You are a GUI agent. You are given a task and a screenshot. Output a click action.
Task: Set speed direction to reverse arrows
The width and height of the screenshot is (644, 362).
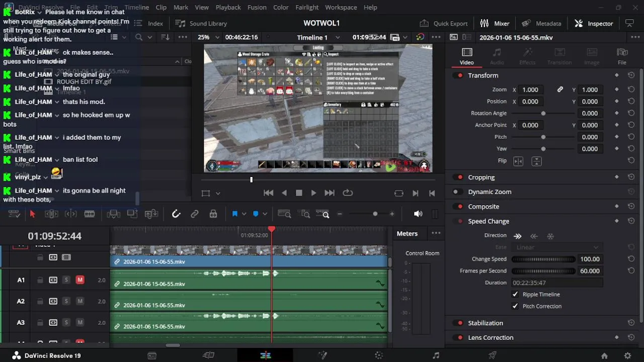[534, 236]
